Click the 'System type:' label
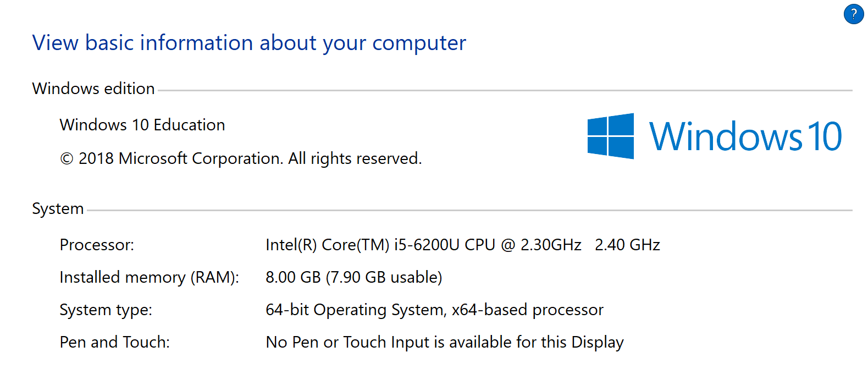The image size is (868, 374). [106, 310]
